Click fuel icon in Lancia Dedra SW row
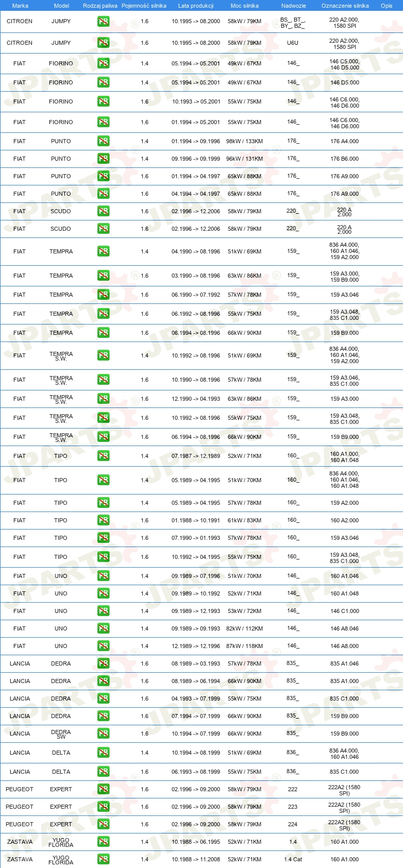This screenshot has width=403, height=868. (104, 734)
